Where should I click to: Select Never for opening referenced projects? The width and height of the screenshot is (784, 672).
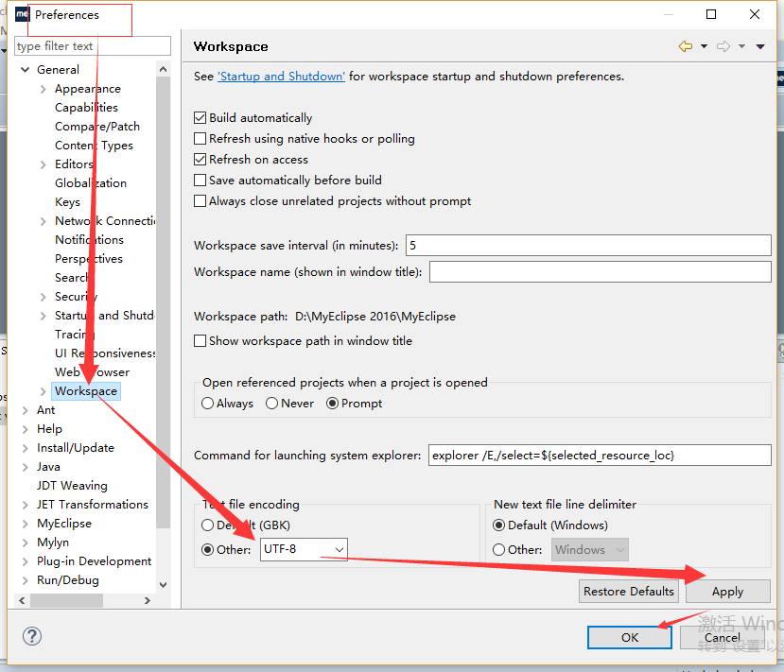click(272, 404)
